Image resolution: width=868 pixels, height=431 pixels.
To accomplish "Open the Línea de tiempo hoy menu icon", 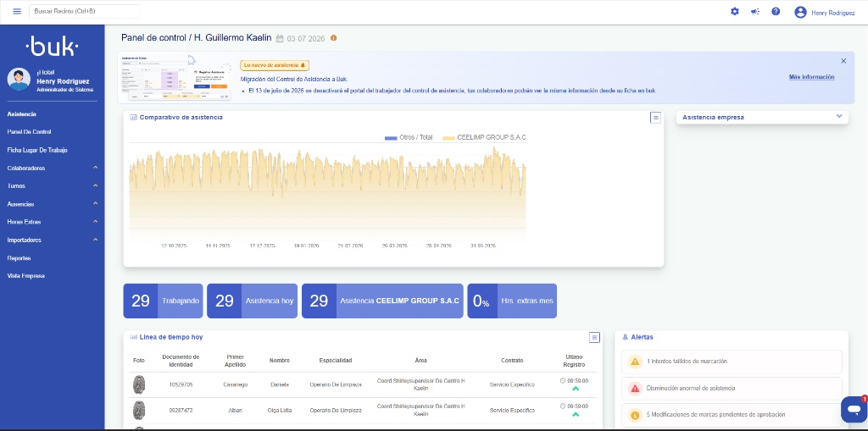I will point(594,337).
